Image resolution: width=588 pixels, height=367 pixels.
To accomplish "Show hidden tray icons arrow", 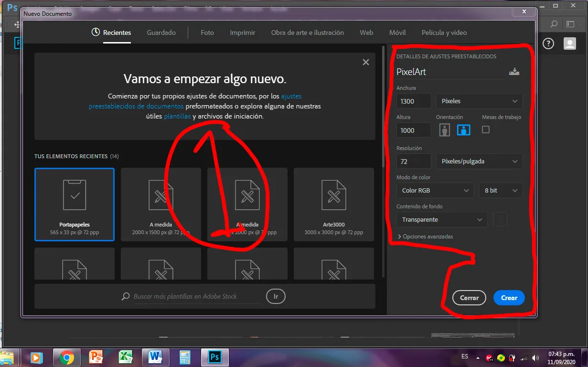I will 478,357.
